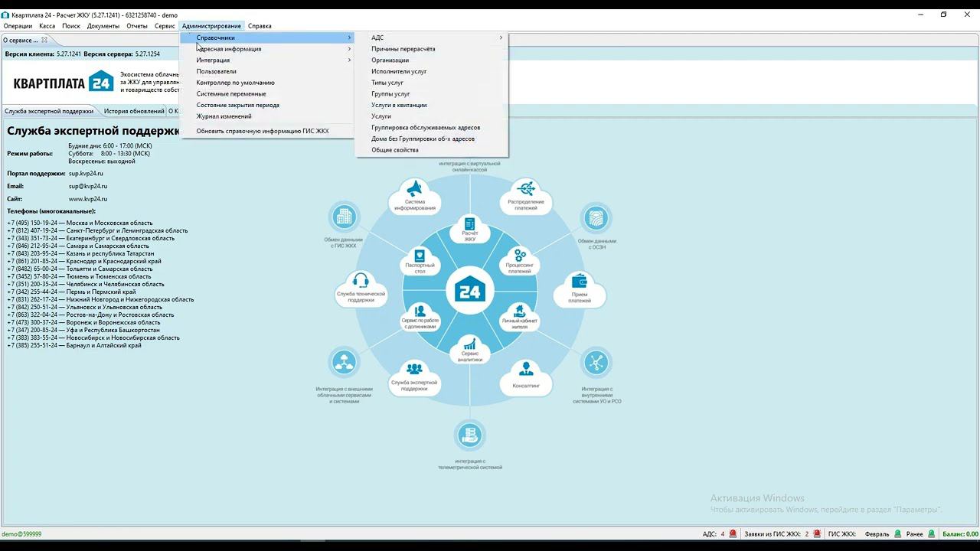Select Группировка обслуживаемых адресов
980x551 pixels.
pyautogui.click(x=432, y=128)
